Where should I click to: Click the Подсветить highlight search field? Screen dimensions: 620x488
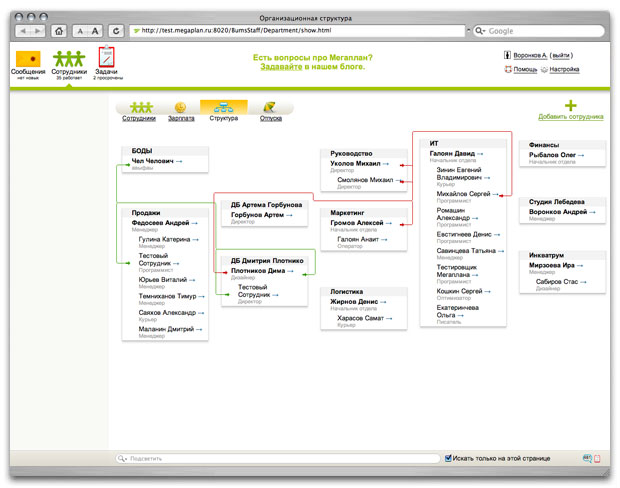pos(278,459)
